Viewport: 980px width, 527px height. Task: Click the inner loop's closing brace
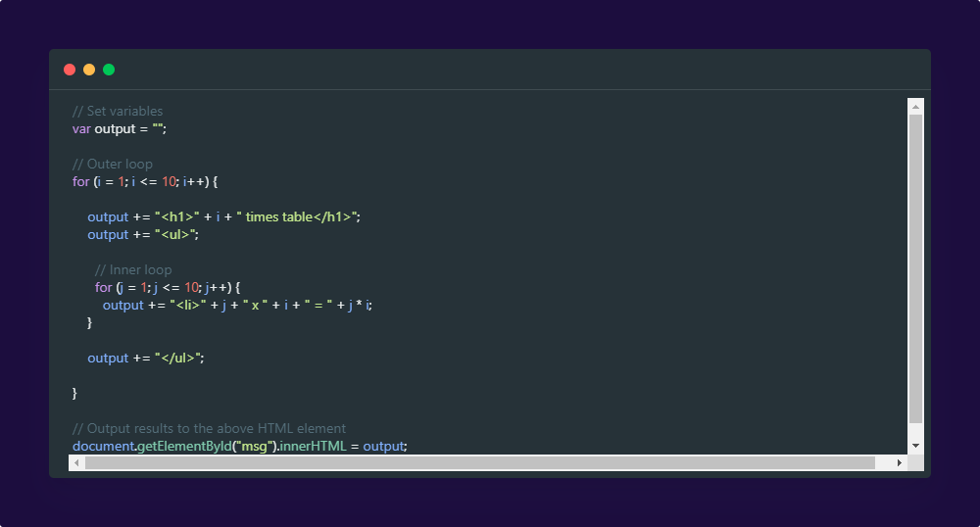(x=89, y=323)
